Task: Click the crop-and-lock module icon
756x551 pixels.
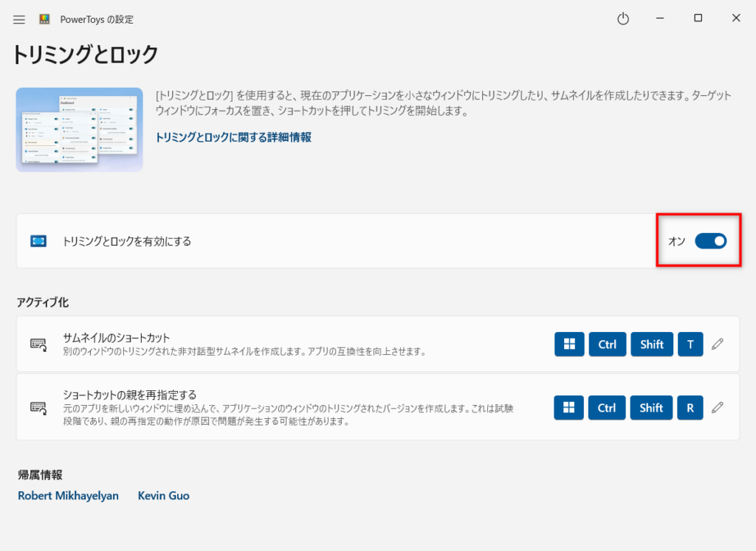Action: 38,240
